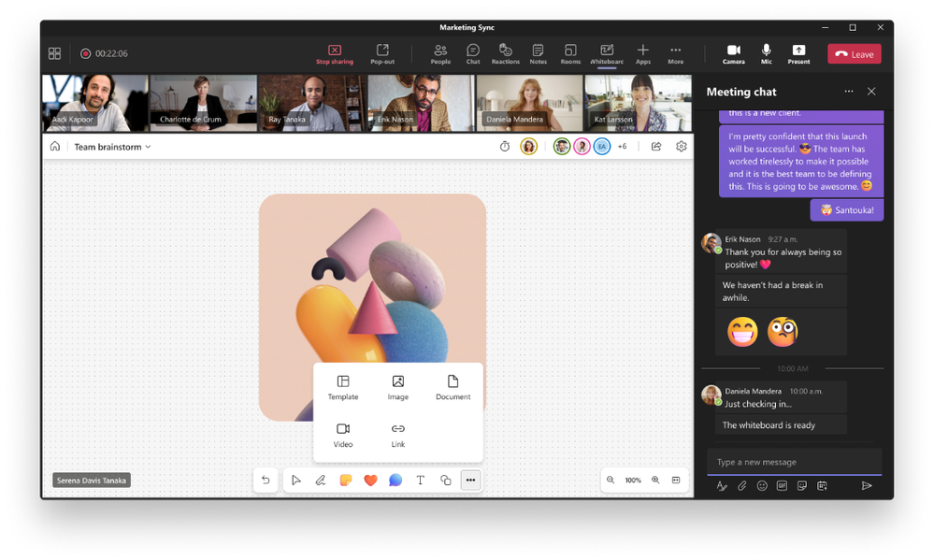Insert an Image from the popup menu
Image resolution: width=934 pixels, height=560 pixels.
tap(398, 388)
